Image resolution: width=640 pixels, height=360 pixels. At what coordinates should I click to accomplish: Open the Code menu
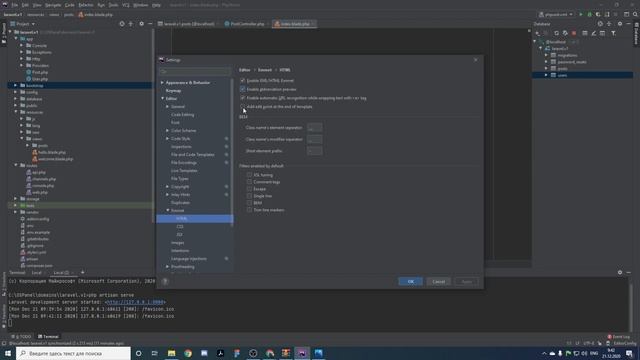[x=70, y=5]
